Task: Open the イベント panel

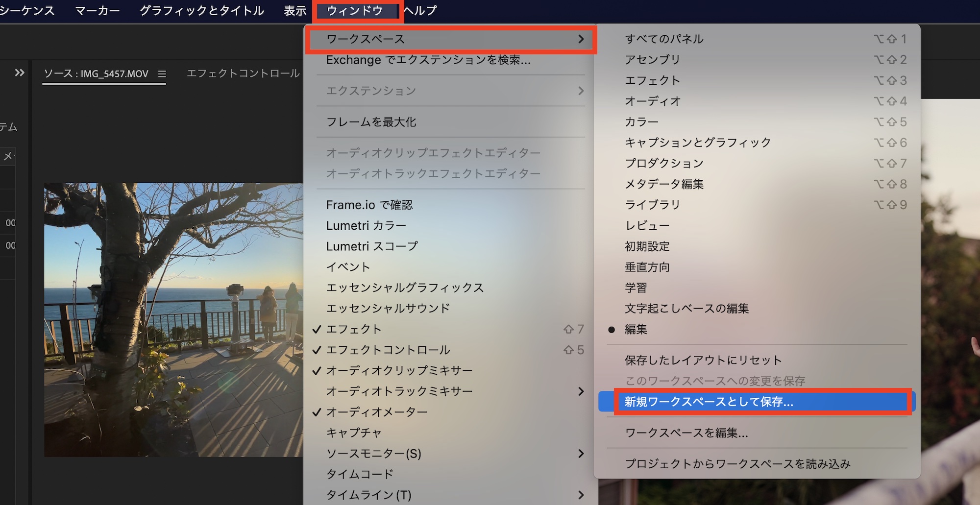Action: pos(451,267)
